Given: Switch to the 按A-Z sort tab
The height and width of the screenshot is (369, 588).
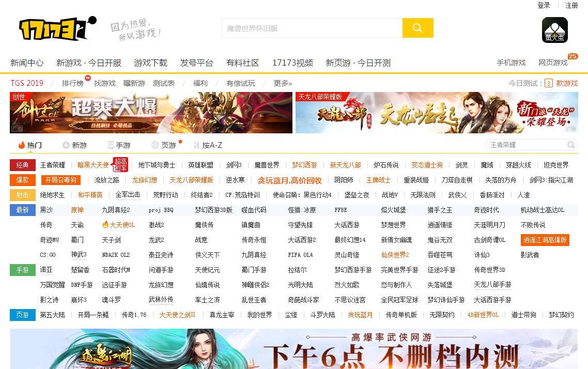Looking at the screenshot, I should 208,145.
